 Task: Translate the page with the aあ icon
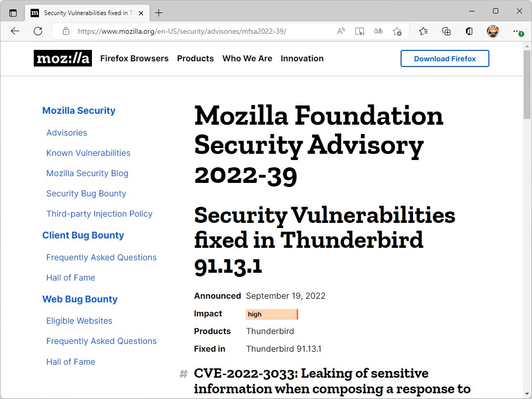pos(378,31)
